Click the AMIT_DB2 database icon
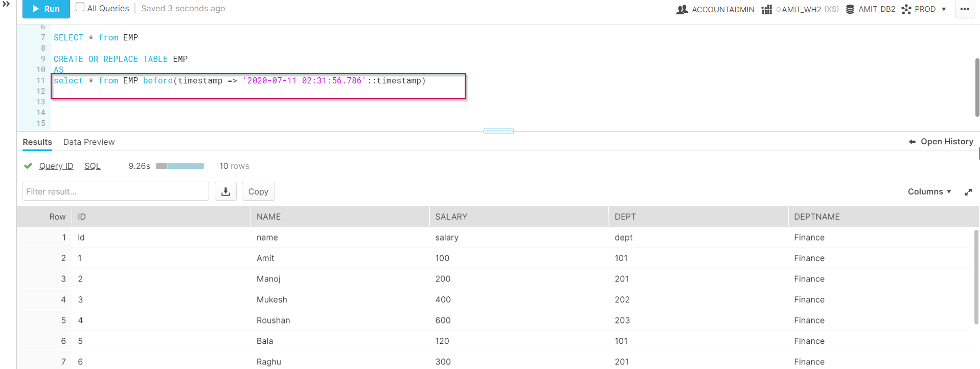This screenshot has height=369, width=980. (x=850, y=9)
